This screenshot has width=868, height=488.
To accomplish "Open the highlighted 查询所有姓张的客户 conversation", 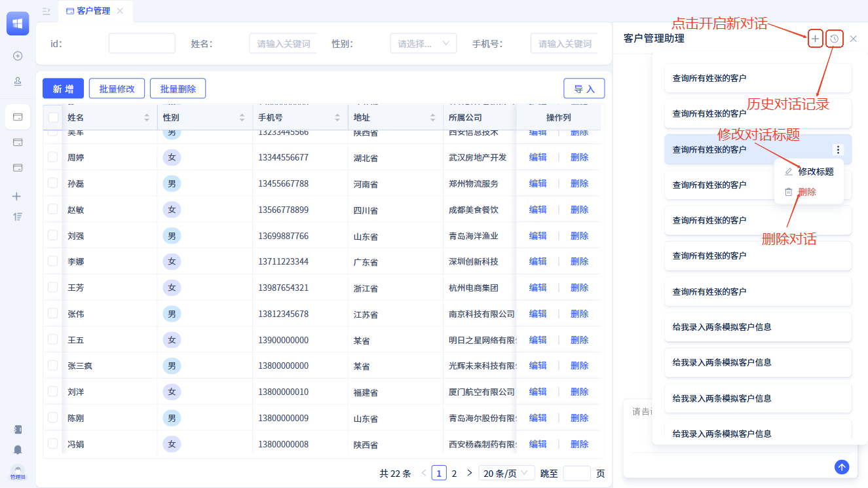I will click(x=758, y=149).
